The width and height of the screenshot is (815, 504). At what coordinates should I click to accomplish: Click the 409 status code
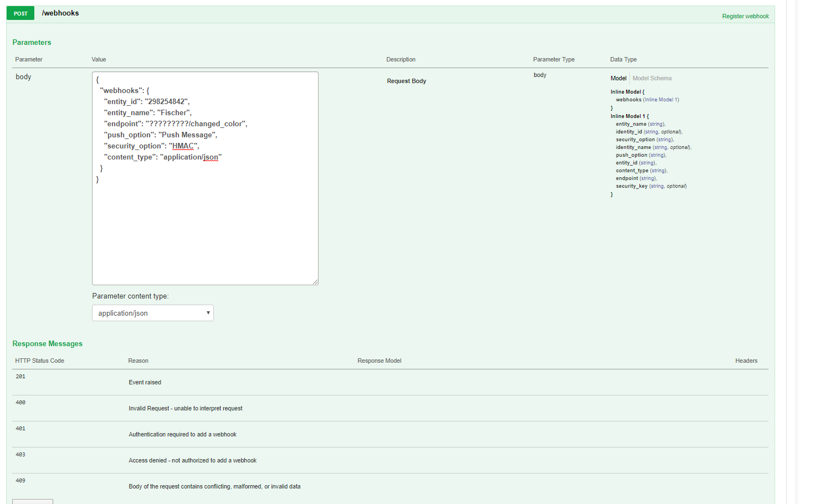[x=20, y=481]
